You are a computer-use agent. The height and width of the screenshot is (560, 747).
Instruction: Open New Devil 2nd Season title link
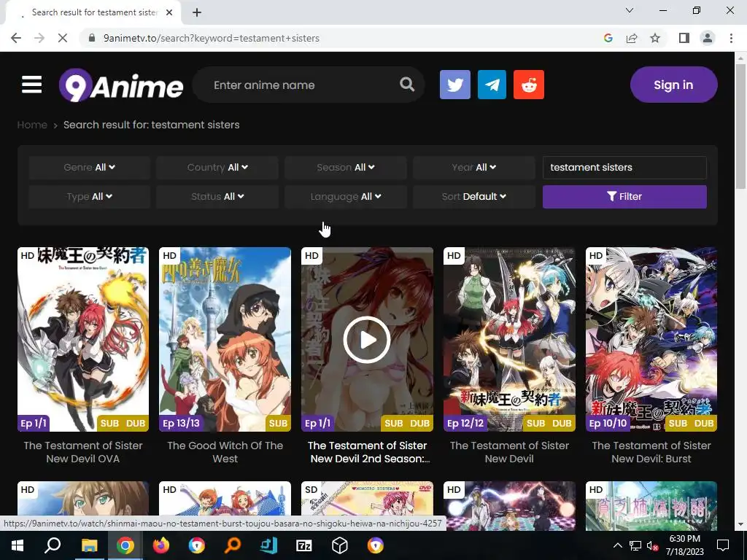(367, 452)
